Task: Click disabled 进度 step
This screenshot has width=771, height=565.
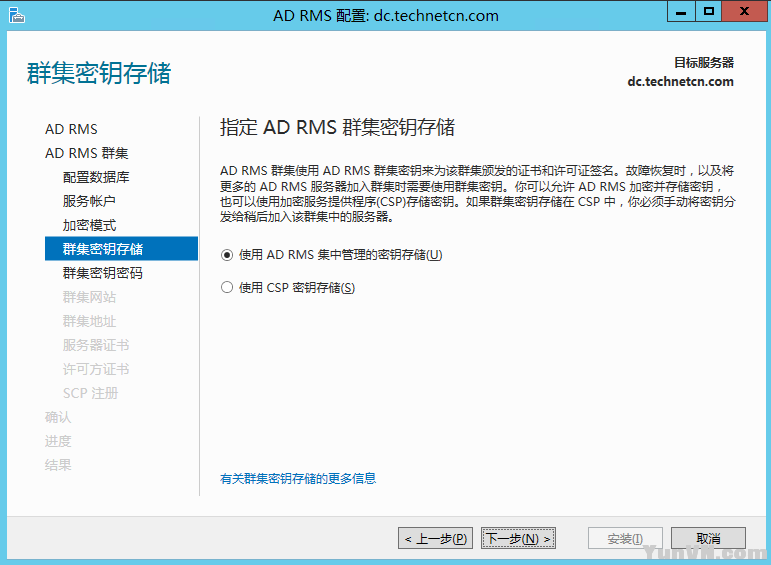Action: click(x=58, y=441)
